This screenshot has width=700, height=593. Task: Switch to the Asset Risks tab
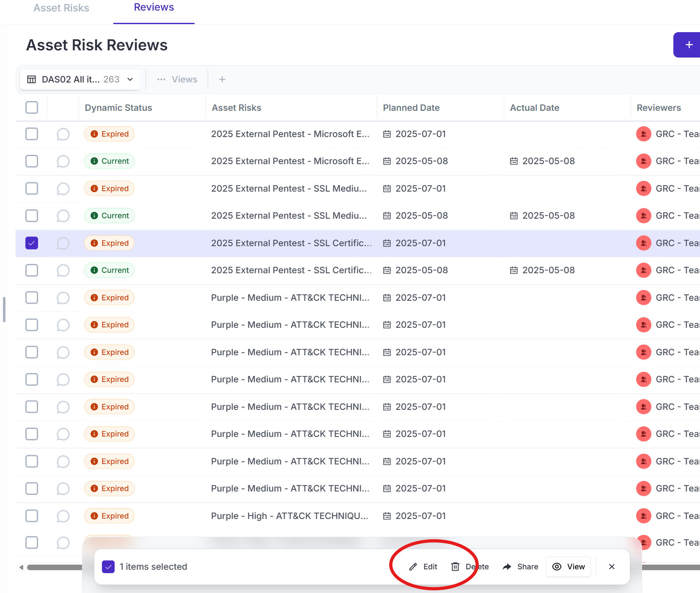pyautogui.click(x=61, y=8)
